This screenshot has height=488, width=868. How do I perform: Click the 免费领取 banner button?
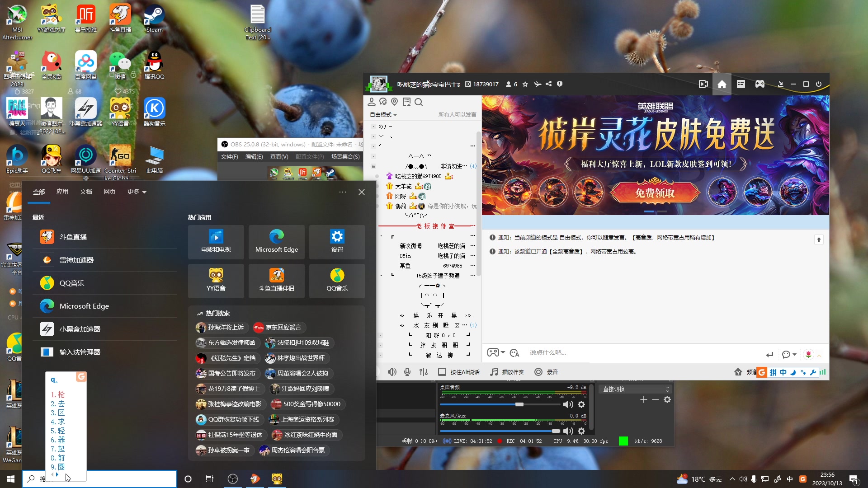coord(655,193)
